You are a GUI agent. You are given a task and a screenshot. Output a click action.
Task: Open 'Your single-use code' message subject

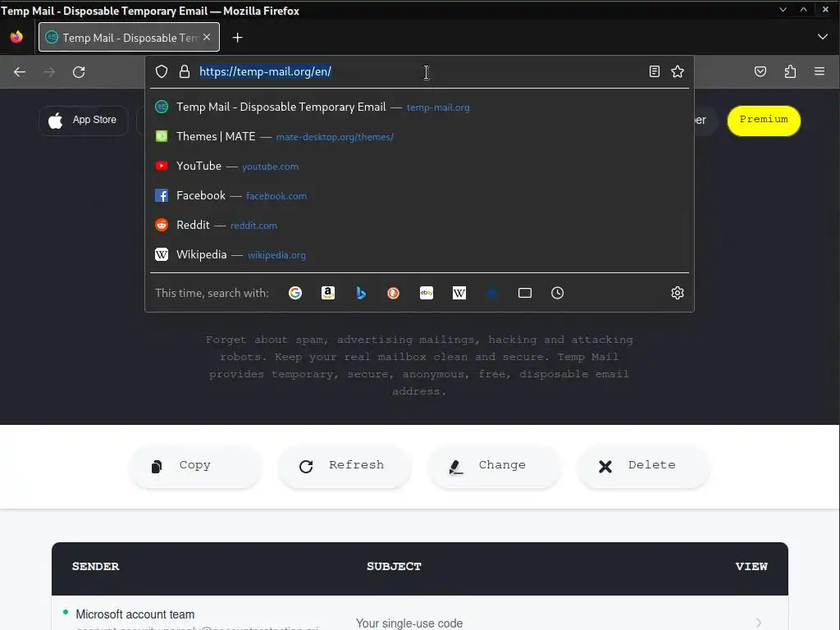coord(409,623)
